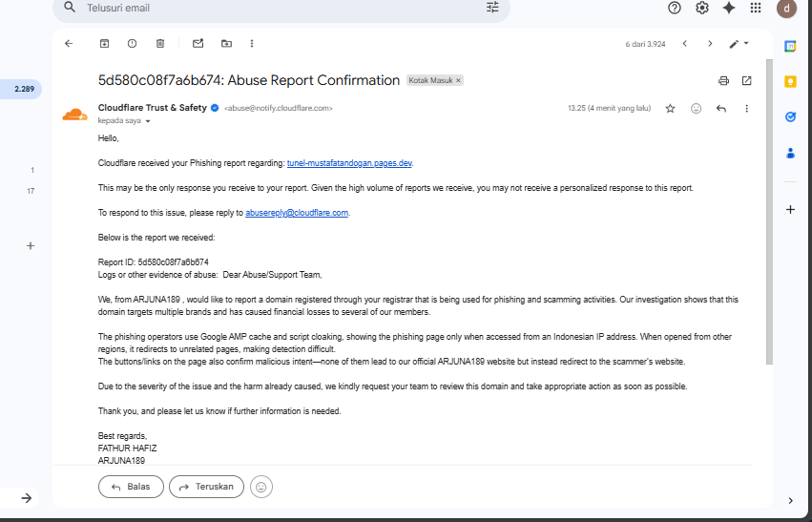The image size is (812, 522).
Task: Click the email subject Abuse Report Confirmation
Action: click(x=249, y=80)
